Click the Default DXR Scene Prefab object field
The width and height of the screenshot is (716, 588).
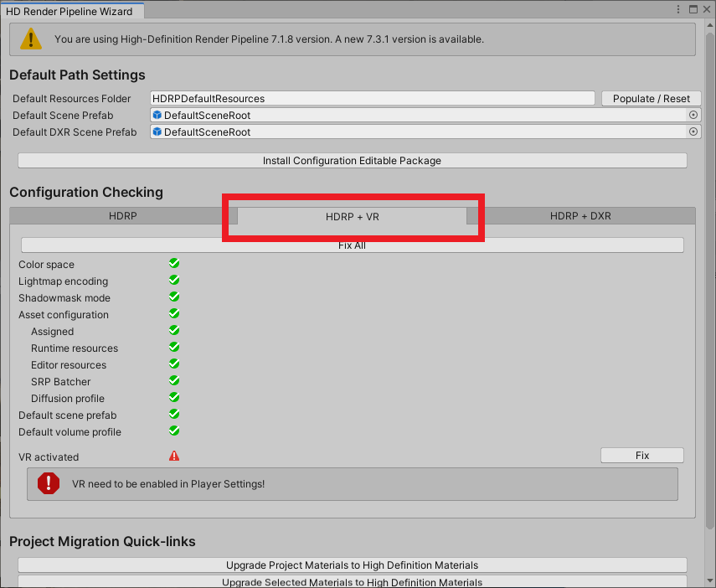425,132
